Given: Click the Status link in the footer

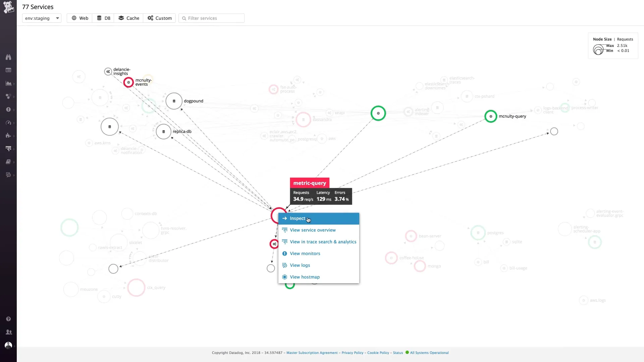Looking at the screenshot, I should tap(398, 353).
